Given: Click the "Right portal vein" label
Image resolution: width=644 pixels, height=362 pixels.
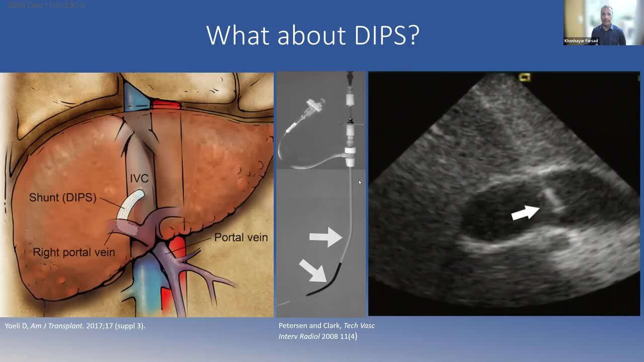Looking at the screenshot, I should point(74,252).
